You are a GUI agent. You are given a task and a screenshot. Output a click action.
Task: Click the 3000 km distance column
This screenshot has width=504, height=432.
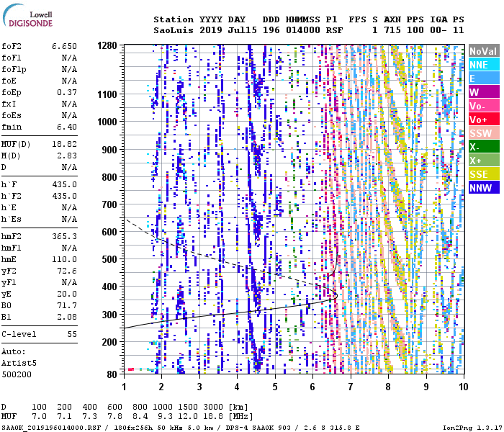point(213,407)
